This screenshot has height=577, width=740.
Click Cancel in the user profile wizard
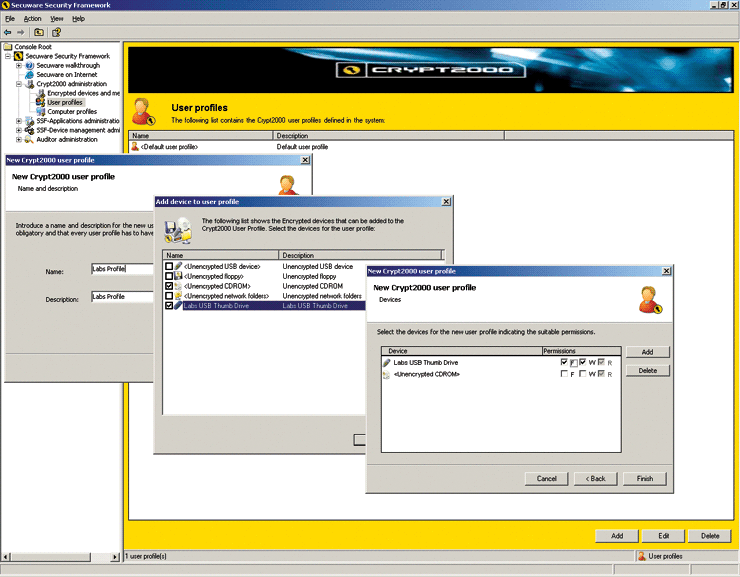[547, 478]
